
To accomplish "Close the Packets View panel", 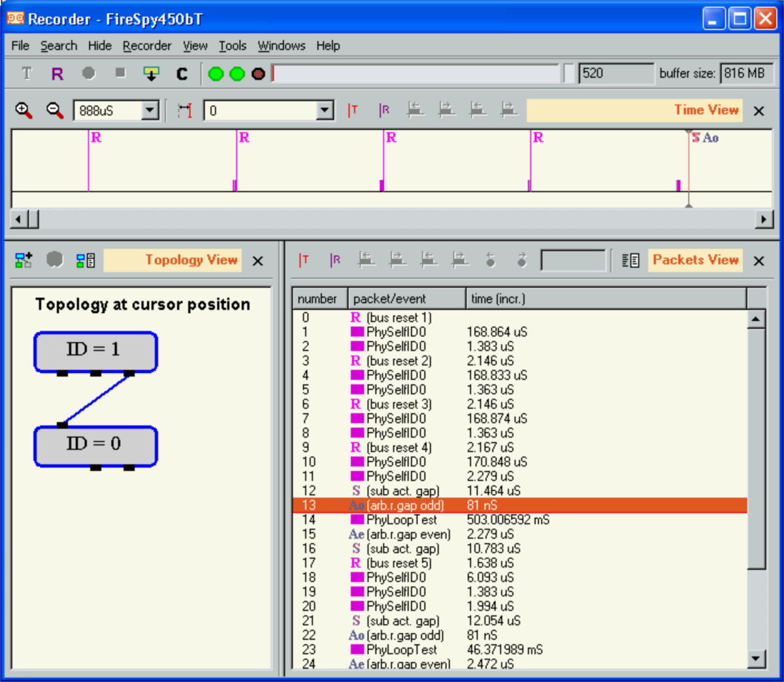I will click(759, 261).
